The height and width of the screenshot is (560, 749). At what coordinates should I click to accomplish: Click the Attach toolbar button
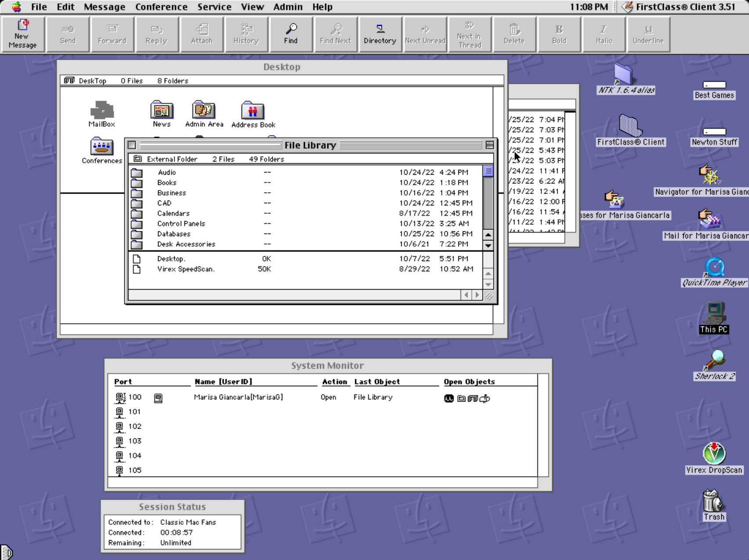[x=202, y=34]
